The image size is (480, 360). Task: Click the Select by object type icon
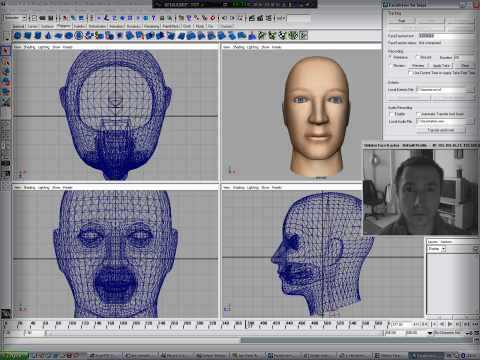click(73, 18)
